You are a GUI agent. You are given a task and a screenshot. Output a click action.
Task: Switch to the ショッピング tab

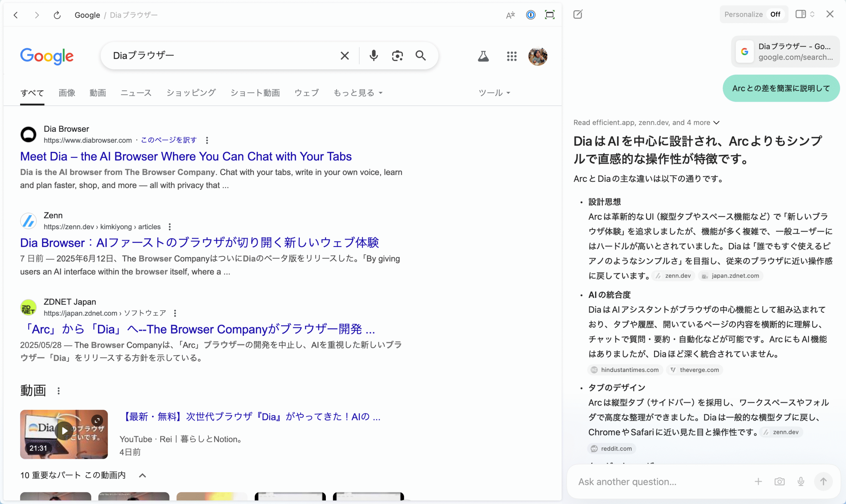click(191, 93)
